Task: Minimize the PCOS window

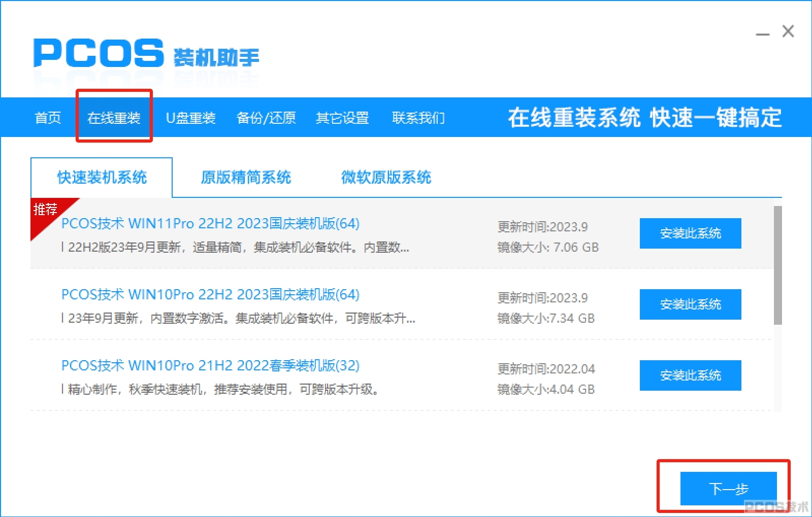Action: pyautogui.click(x=762, y=33)
